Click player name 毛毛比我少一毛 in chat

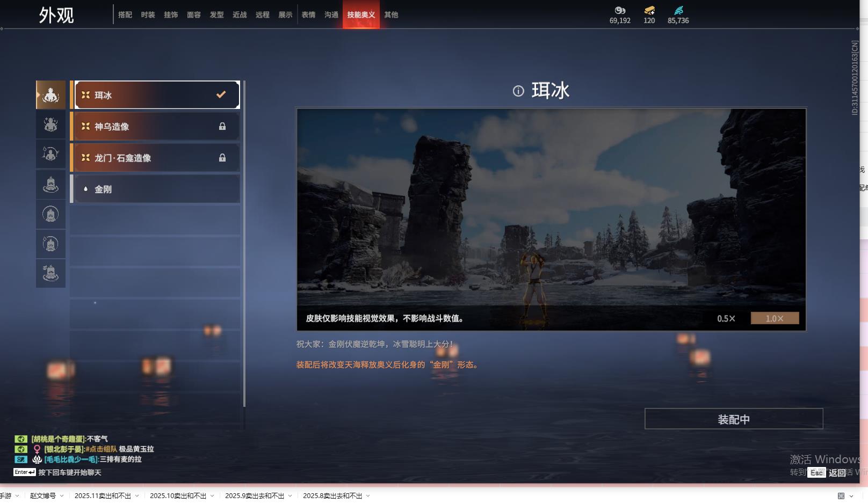pyautogui.click(x=71, y=459)
